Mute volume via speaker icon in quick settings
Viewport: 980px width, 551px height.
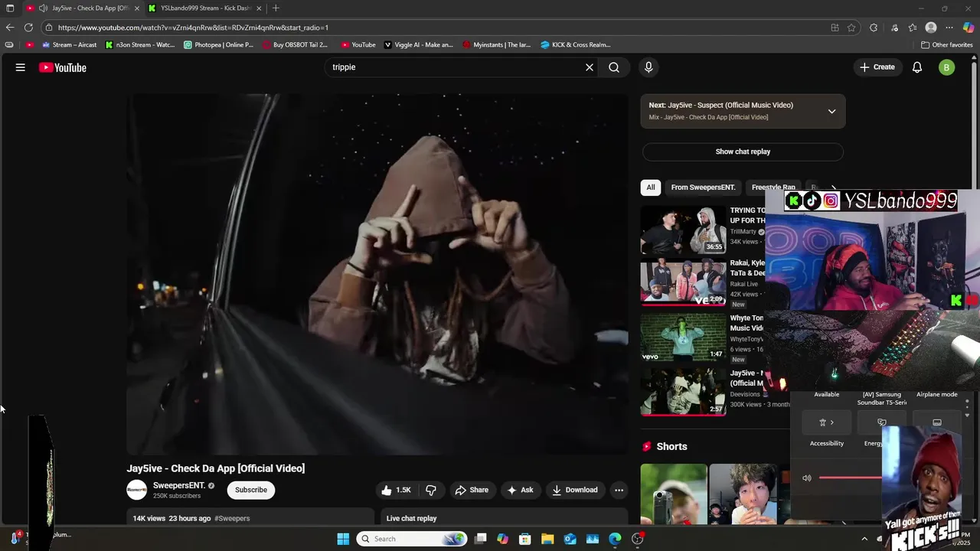(x=806, y=478)
